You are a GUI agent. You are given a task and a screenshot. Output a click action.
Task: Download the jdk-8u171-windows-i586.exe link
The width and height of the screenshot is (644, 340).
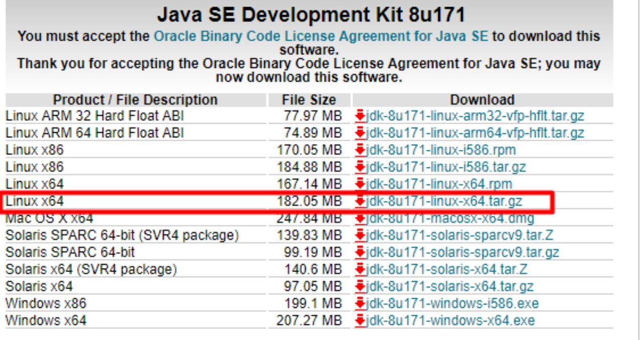coord(452,304)
